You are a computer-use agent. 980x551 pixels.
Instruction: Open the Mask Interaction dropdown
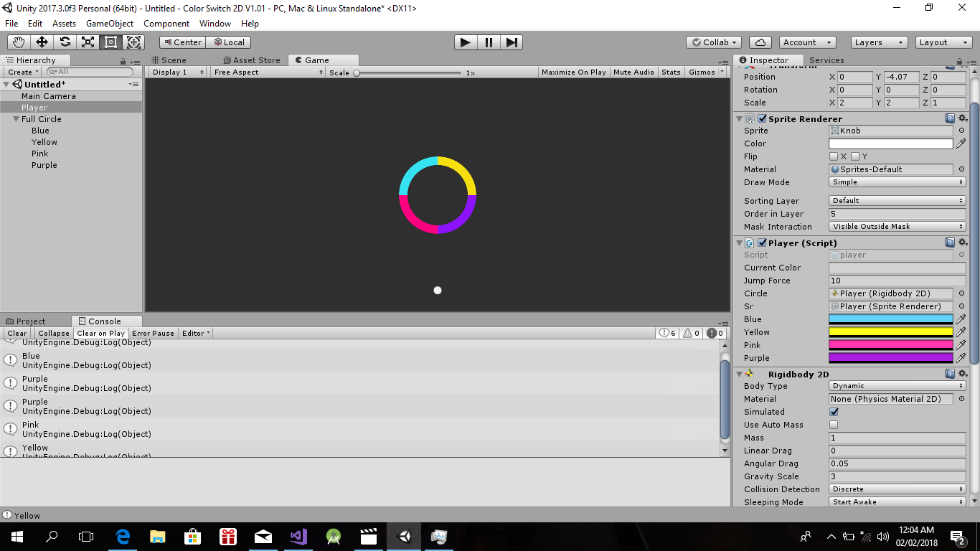click(897, 227)
